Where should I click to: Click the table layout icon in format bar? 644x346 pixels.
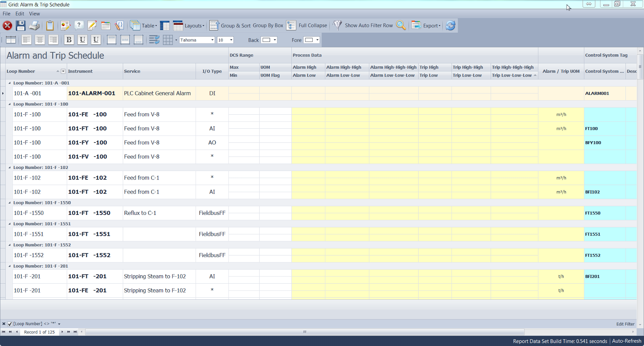pos(11,40)
